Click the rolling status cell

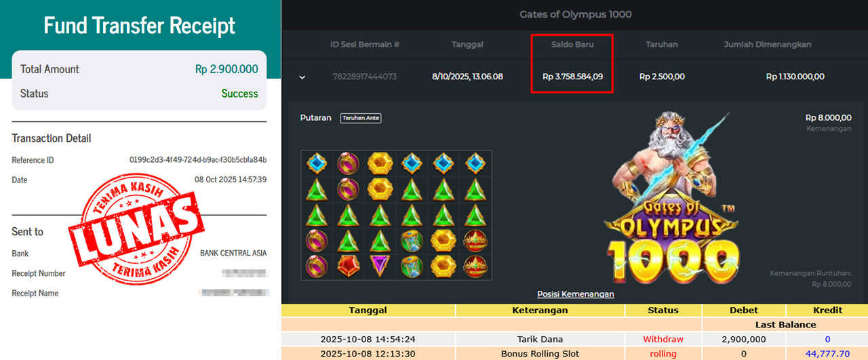(x=663, y=354)
